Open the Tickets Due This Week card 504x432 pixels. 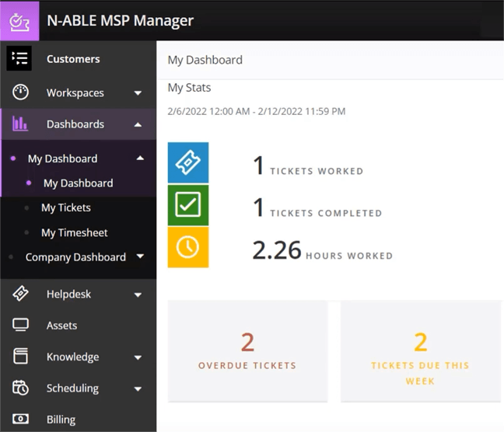(x=421, y=351)
